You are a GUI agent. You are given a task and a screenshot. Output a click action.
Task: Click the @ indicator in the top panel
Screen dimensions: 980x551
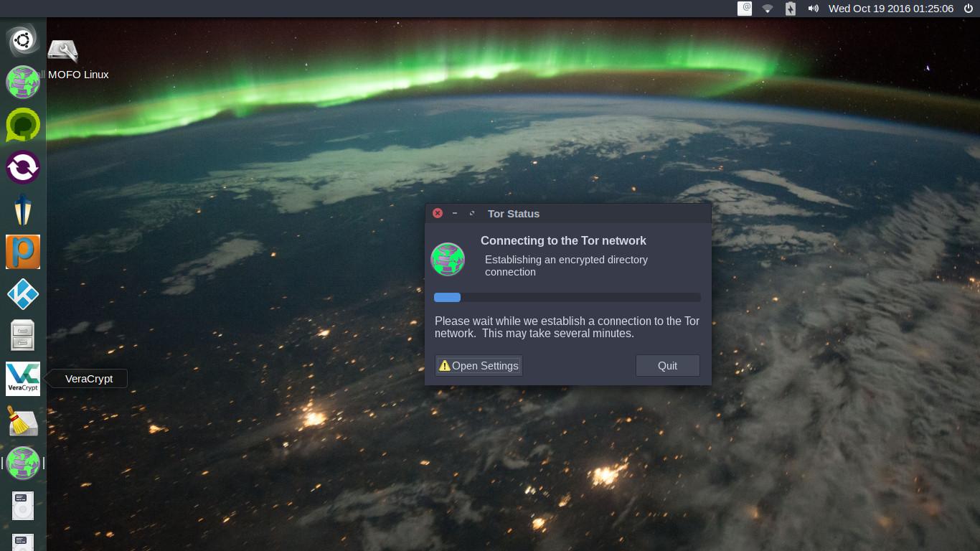point(745,9)
